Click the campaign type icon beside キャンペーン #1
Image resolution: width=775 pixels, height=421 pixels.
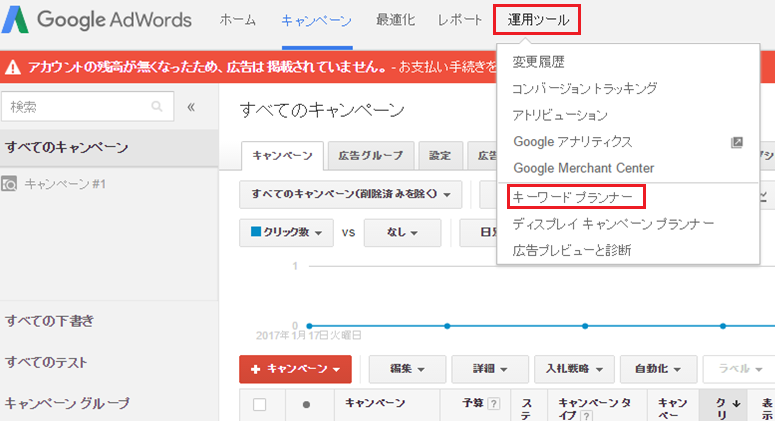tap(9, 184)
